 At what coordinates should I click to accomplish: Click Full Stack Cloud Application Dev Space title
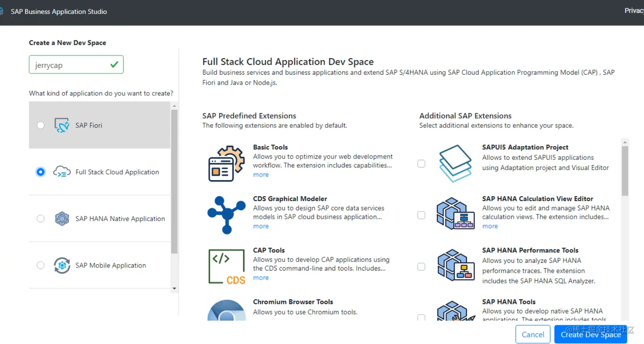click(288, 62)
